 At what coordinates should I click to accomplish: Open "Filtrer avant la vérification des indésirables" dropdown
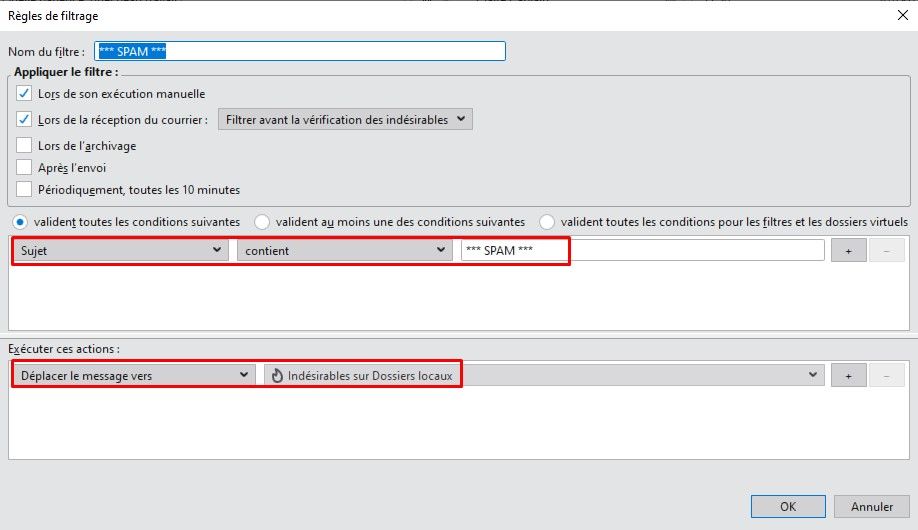pyautogui.click(x=345, y=119)
